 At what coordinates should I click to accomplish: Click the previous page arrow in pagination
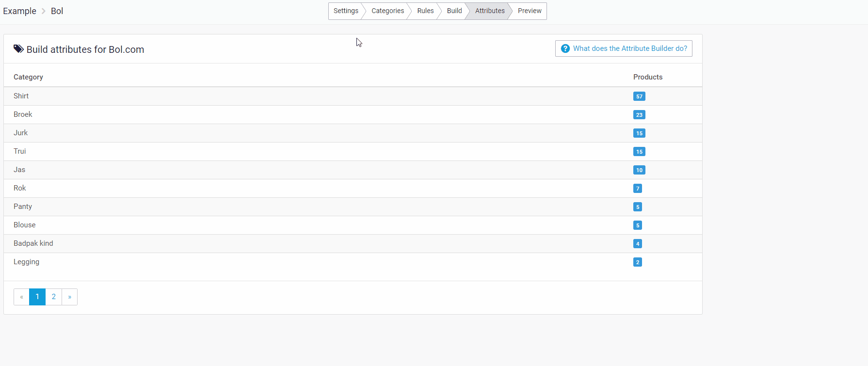21,297
